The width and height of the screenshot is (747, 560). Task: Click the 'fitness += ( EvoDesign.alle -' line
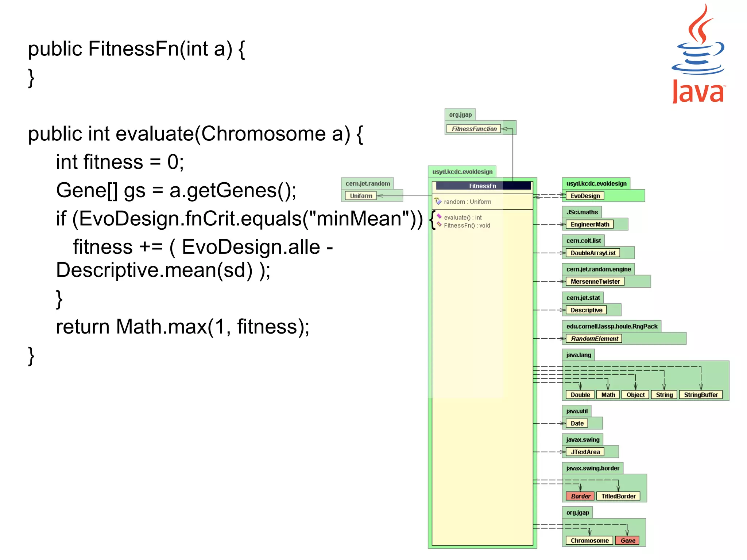[x=203, y=247]
